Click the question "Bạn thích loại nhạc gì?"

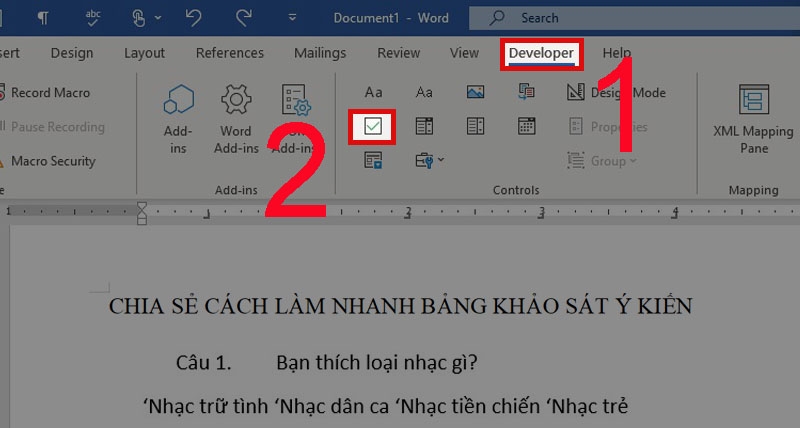(377, 363)
